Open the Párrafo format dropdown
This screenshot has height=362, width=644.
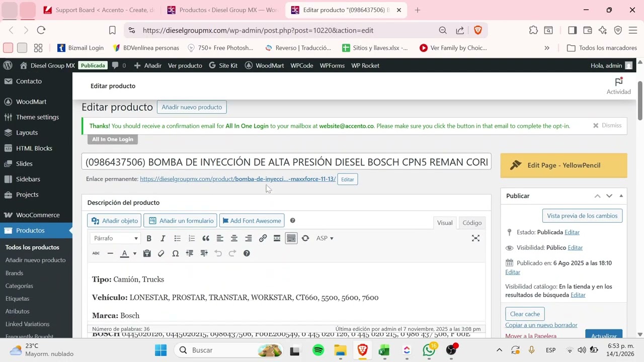[x=115, y=238]
